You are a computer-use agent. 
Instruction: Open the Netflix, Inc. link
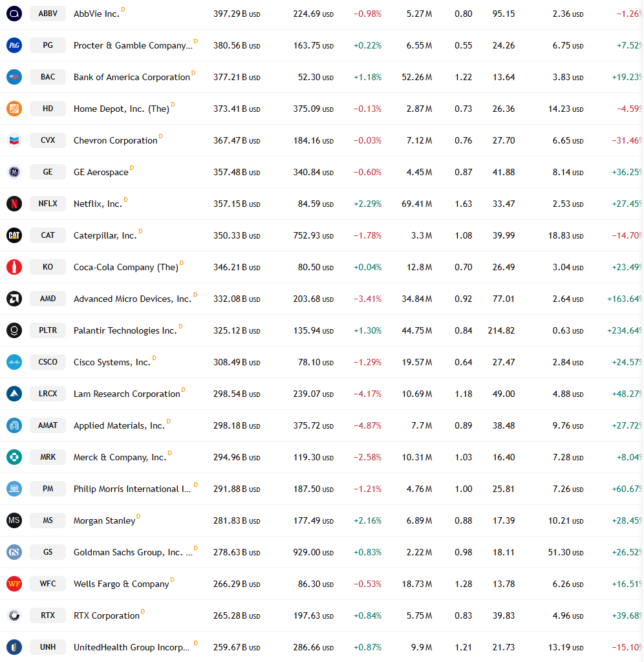pyautogui.click(x=98, y=204)
